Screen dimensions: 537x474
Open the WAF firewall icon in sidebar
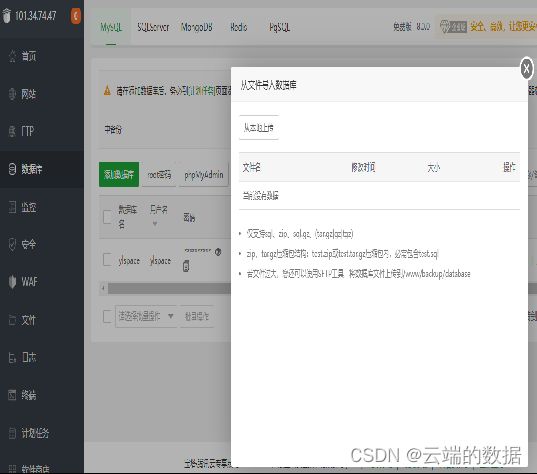point(12,282)
